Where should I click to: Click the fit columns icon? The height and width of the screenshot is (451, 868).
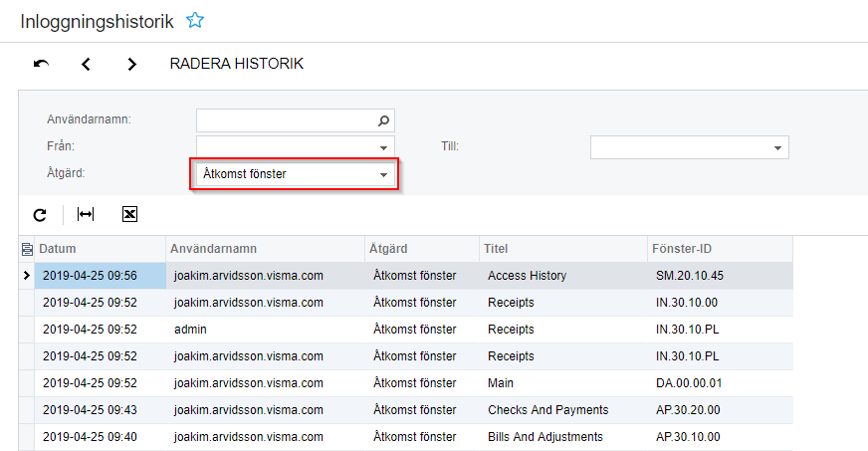86,214
